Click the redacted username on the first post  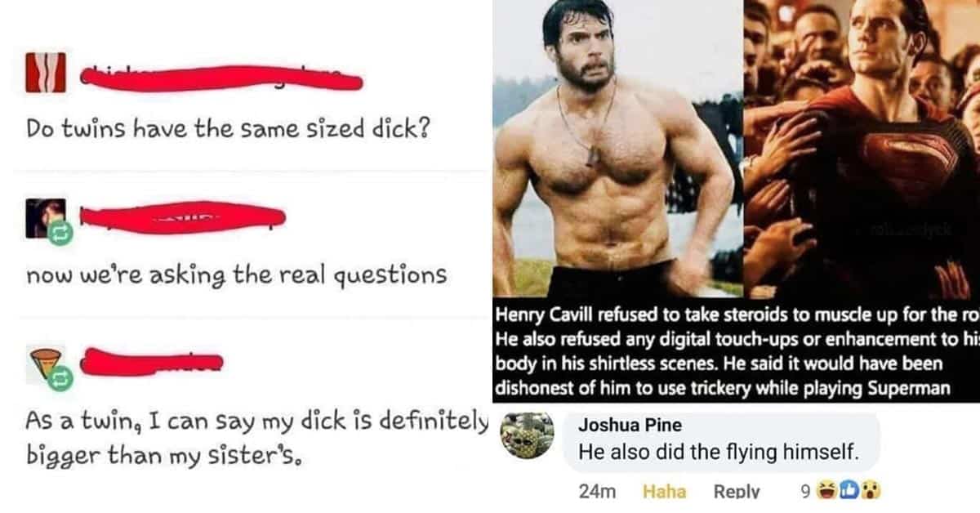220,78
